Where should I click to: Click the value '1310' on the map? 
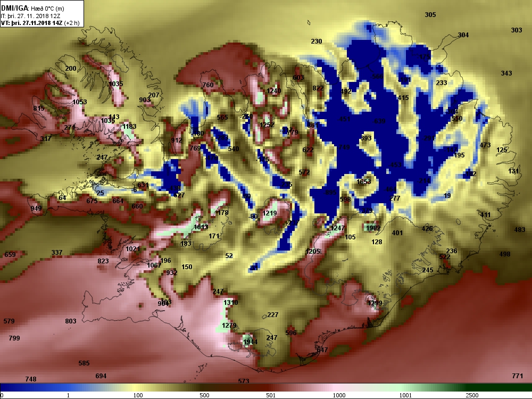pyautogui.click(x=231, y=303)
